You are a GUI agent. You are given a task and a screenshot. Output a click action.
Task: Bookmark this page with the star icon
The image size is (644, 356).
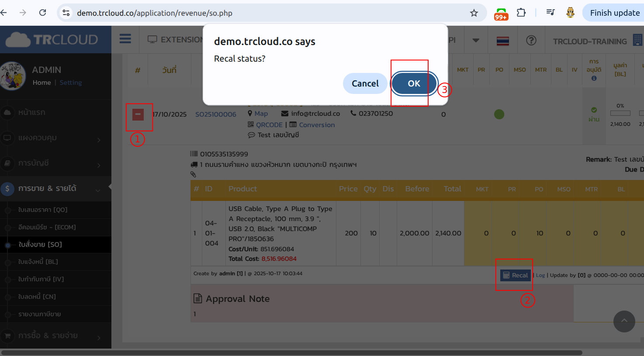[474, 13]
